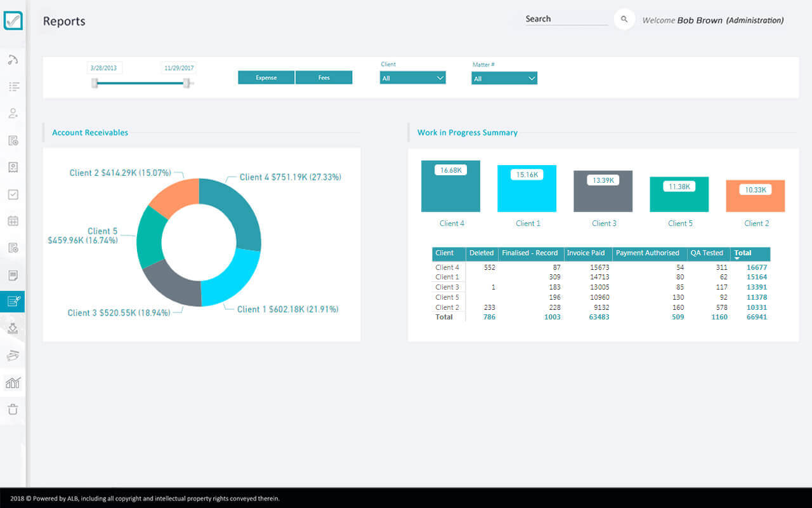Open the trash bin in sidebar
The width and height of the screenshot is (812, 508).
click(13, 410)
